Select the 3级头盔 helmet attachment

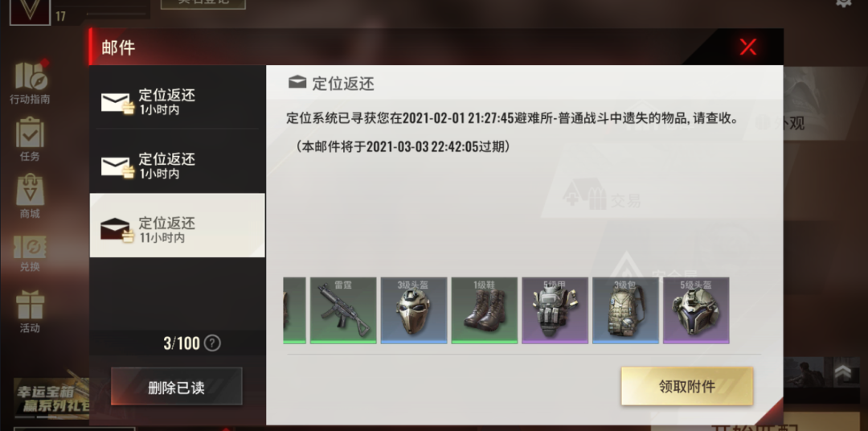414,310
